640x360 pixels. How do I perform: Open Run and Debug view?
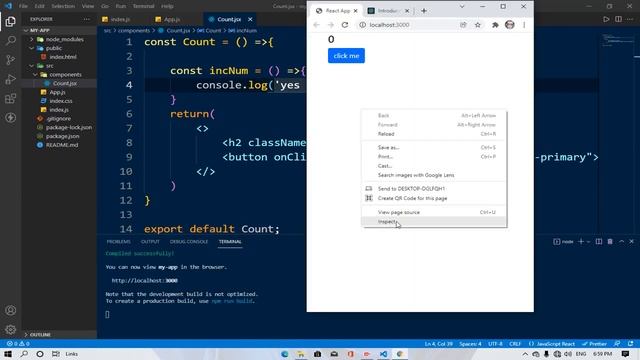point(11,79)
